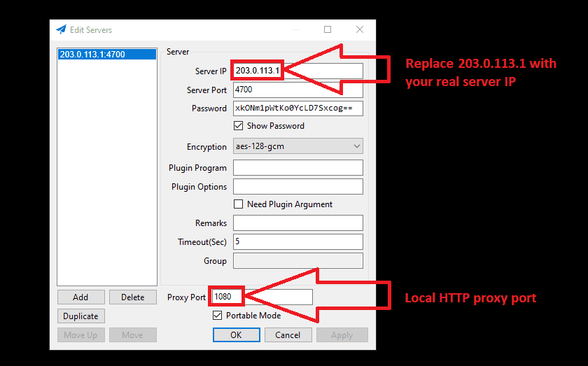The image size is (588, 366).
Task: Select the Password text field
Action: (297, 108)
